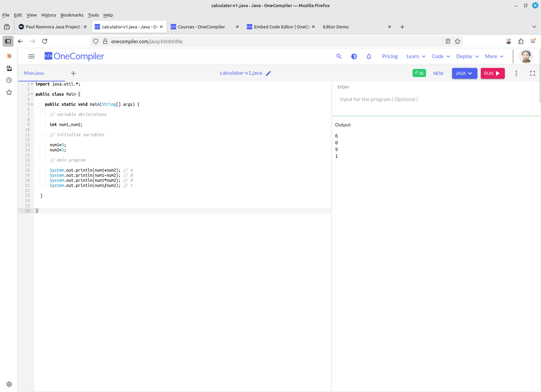Click the 'num1=3;' code line
This screenshot has width=541, height=392.
click(58, 145)
